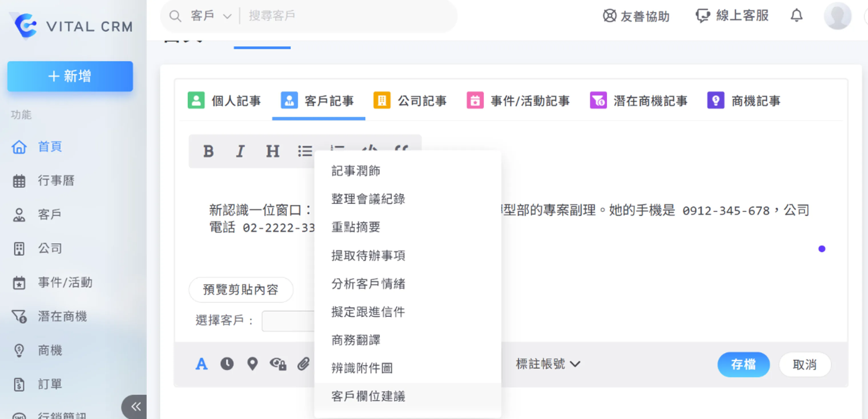This screenshot has width=868, height=419.
Task: Open 行事曆 in the sidebar
Action: (x=44, y=181)
